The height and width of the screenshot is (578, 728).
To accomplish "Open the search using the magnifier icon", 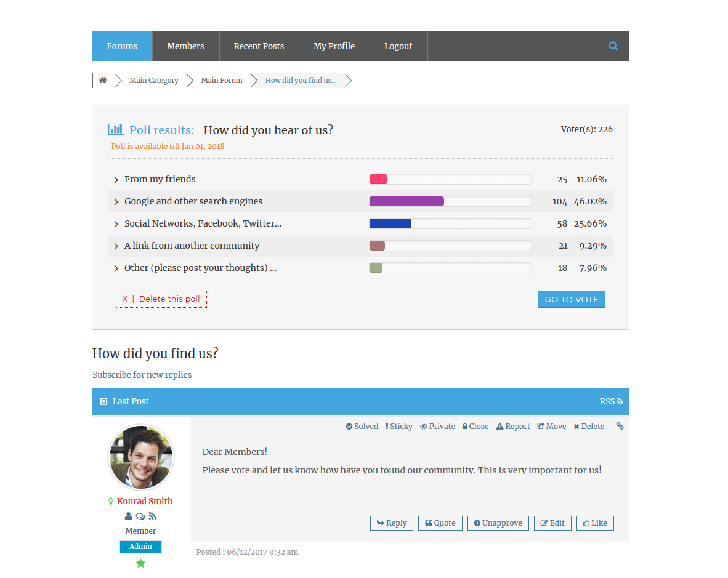I will coord(613,46).
